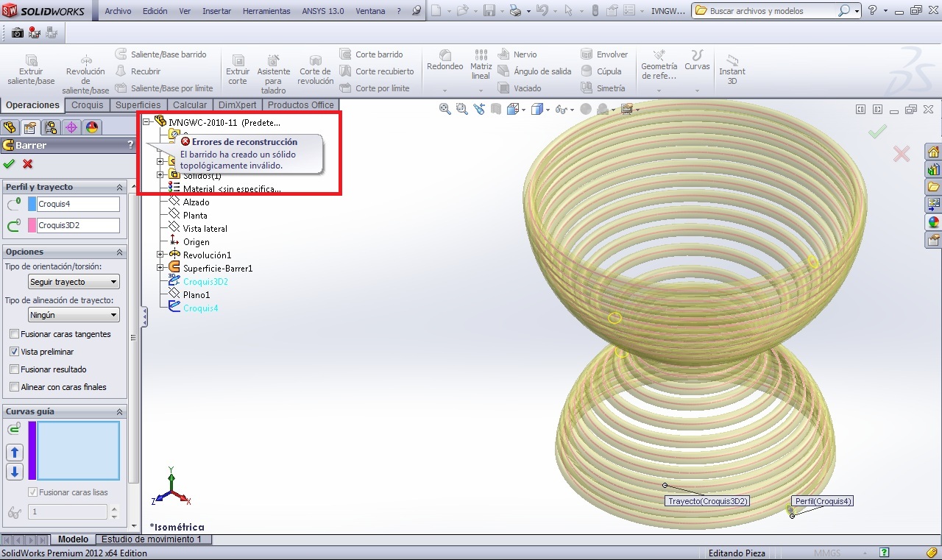Click zoom to fit icon
The image size is (942, 560).
point(445,109)
